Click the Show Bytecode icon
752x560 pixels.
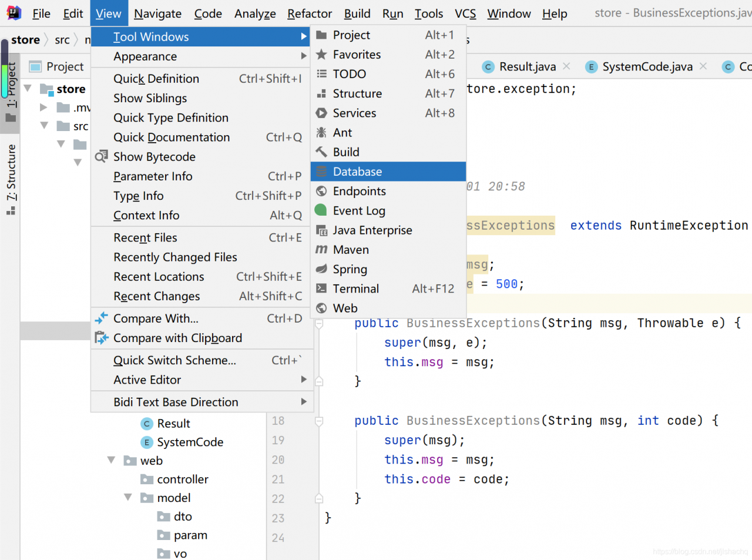(102, 156)
